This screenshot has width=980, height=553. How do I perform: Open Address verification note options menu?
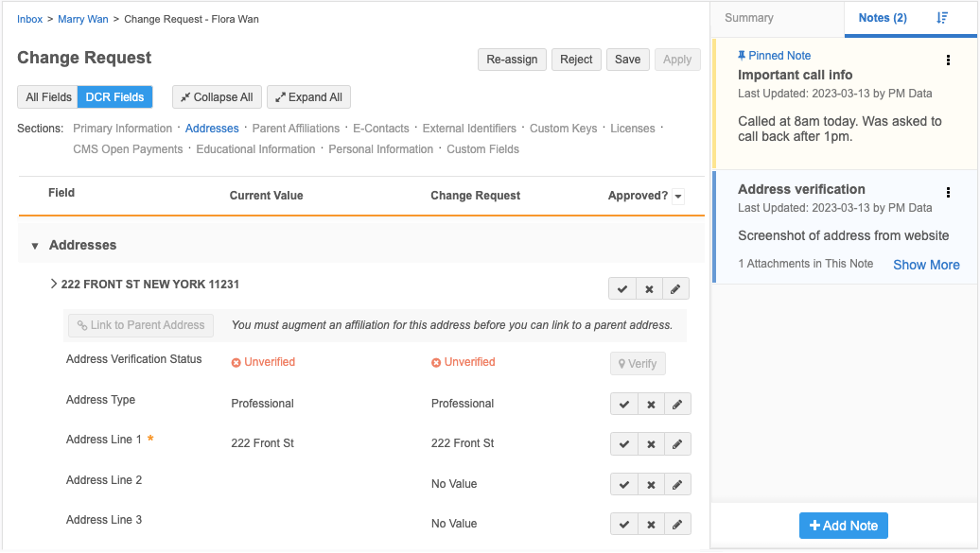949,193
